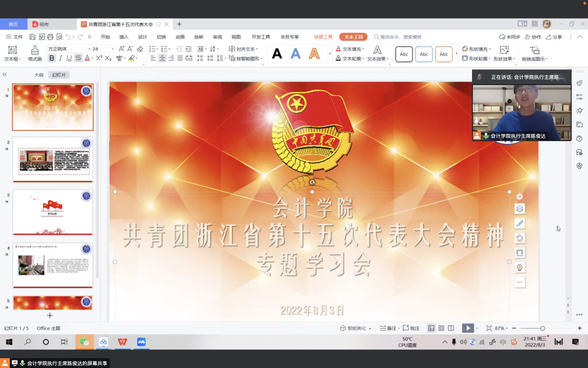
Task: Toggle microphone mute icon in speaker panel
Action: [479, 77]
